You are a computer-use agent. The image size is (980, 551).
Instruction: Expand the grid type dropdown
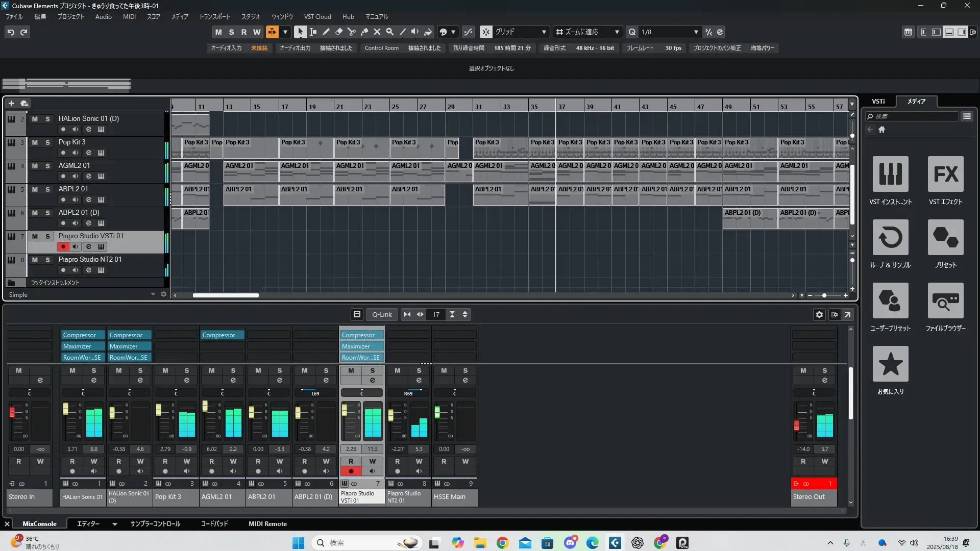pyautogui.click(x=544, y=32)
